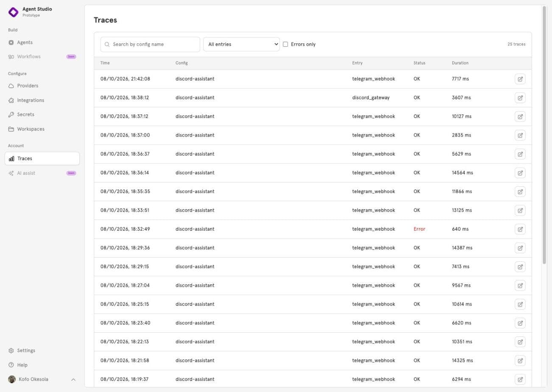Click the AI assist sidebar item
This screenshot has width=552, height=392.
coord(42,173)
